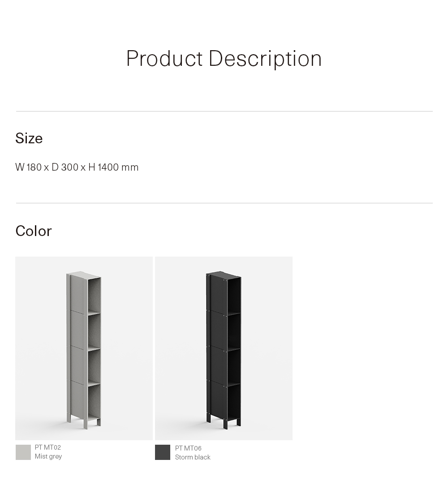Image resolution: width=448 pixels, height=498 pixels.
Task: Click the legs of the black shelf
Action: tap(224, 421)
